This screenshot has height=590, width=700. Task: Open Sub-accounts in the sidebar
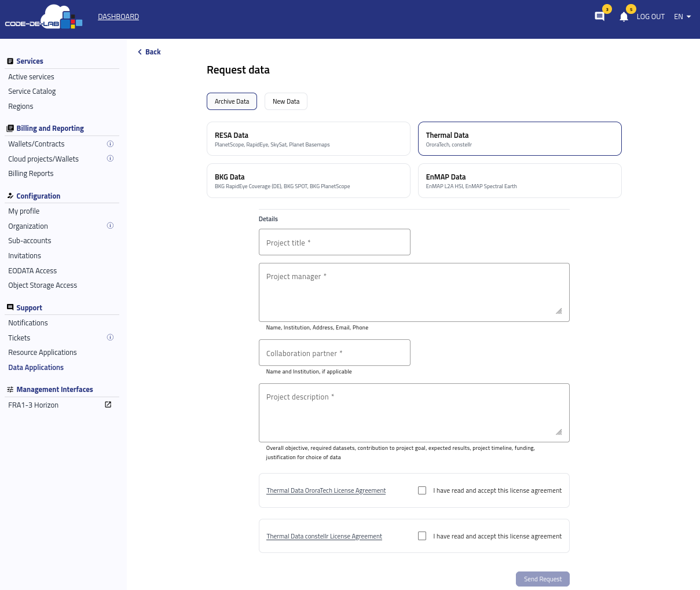pos(30,241)
